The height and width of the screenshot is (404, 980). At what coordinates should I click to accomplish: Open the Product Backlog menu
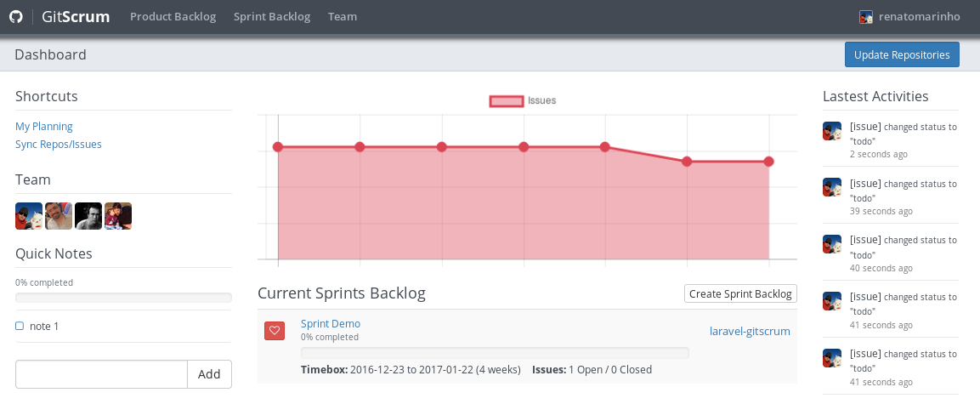(x=173, y=17)
